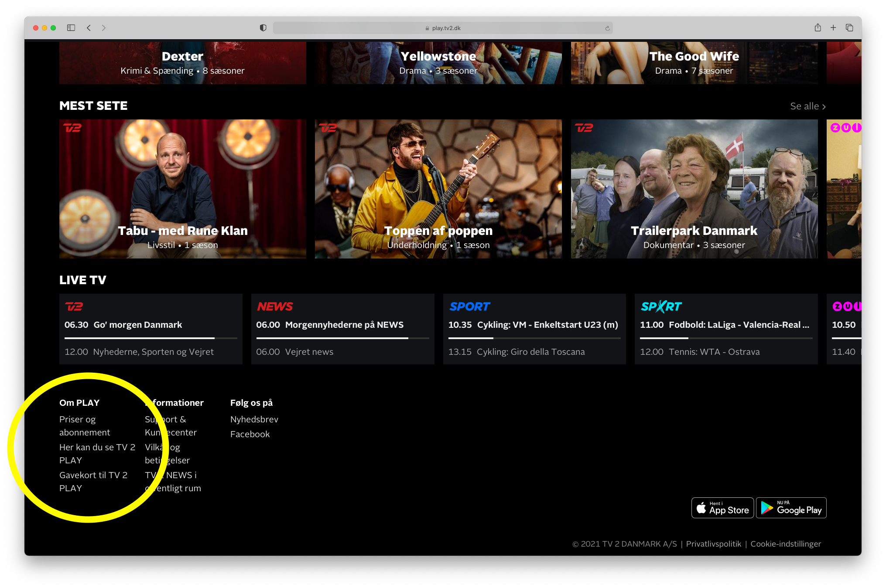Click the TV 2 logo on Go' morgen Danmark card
This screenshot has height=588, width=886.
[x=74, y=306]
